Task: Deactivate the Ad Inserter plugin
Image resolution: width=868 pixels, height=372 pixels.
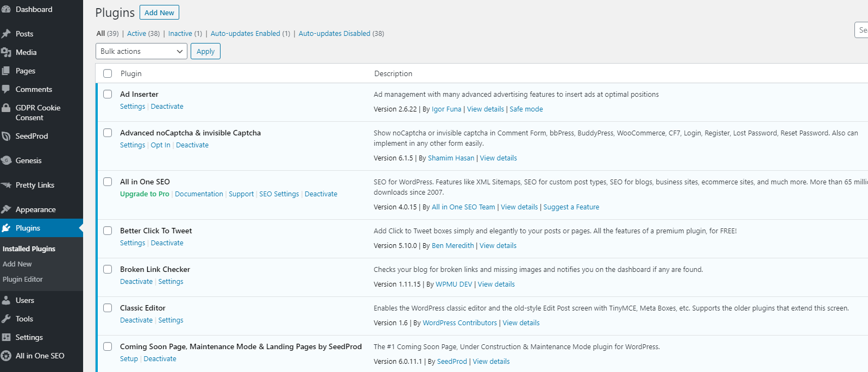Action: tap(167, 107)
